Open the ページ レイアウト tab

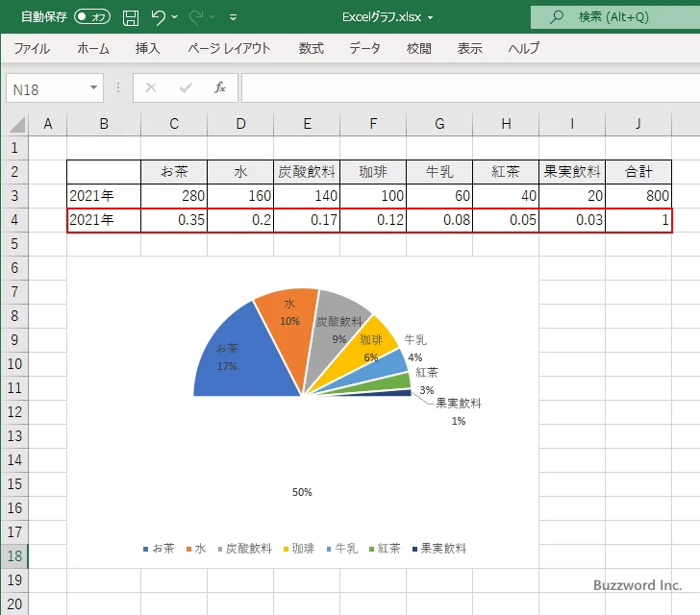[229, 48]
